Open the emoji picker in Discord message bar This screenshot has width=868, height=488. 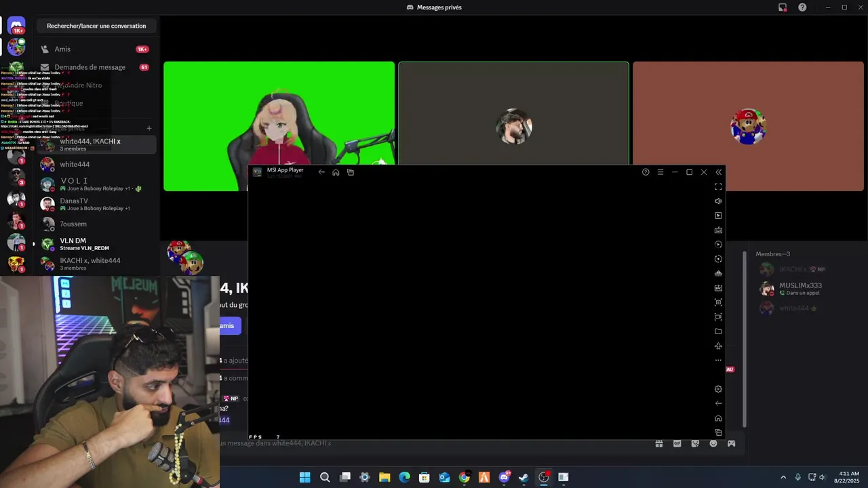pyautogui.click(x=713, y=443)
